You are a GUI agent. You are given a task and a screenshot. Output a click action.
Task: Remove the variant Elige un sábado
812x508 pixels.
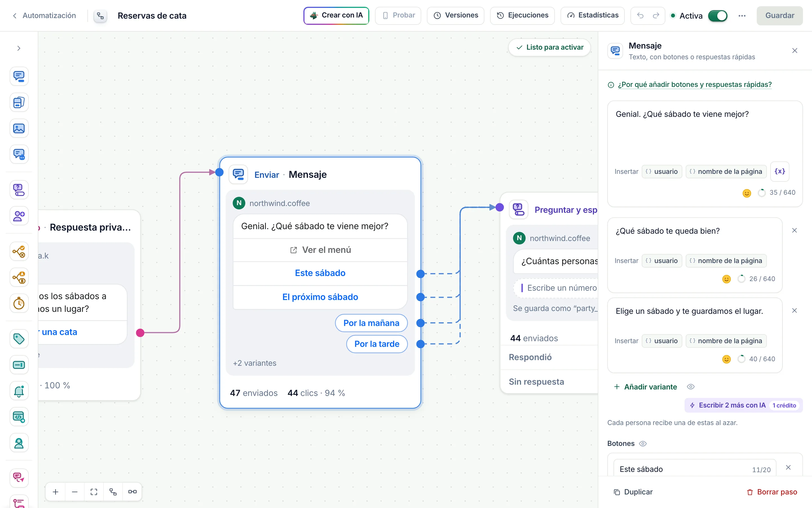click(x=794, y=310)
